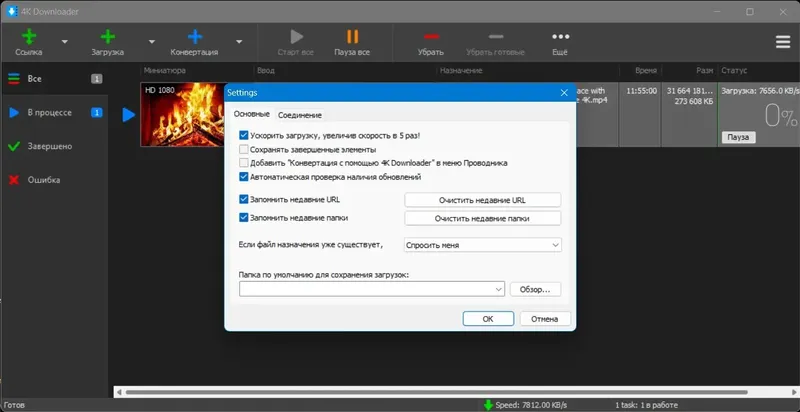800x412 pixels.
Task: Click the blue plus Конвертация toolbar icon
Action: point(195,37)
